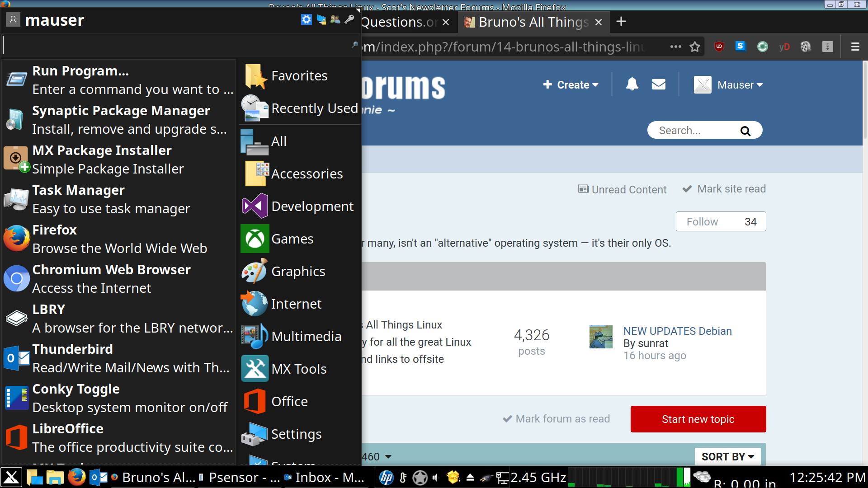Open forum messages envelope

point(658,84)
